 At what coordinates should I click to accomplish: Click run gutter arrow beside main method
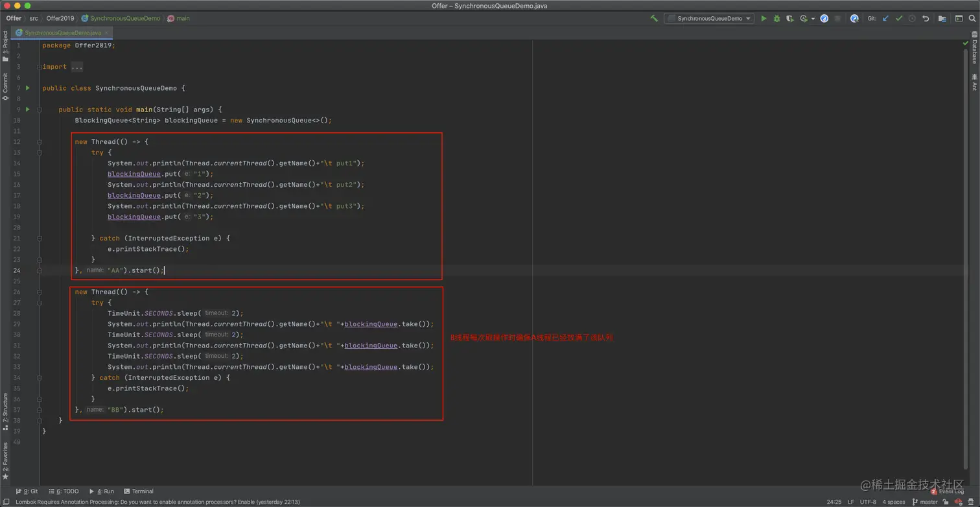click(x=27, y=110)
